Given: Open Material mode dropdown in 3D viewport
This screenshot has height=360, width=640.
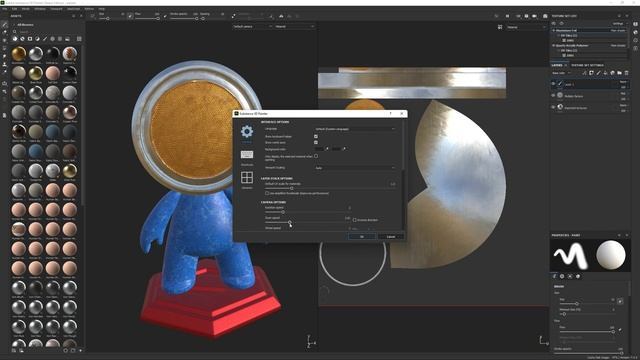Looking at the screenshot, I should click(x=294, y=27).
